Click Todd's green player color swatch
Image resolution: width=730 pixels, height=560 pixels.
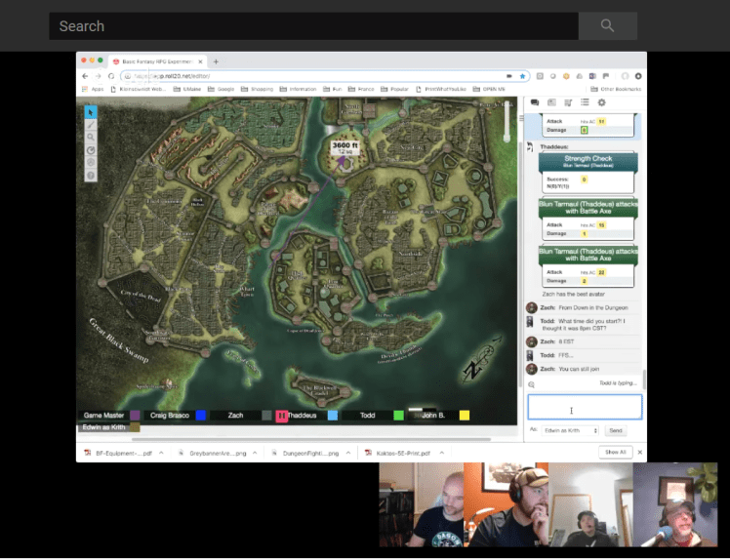[398, 416]
